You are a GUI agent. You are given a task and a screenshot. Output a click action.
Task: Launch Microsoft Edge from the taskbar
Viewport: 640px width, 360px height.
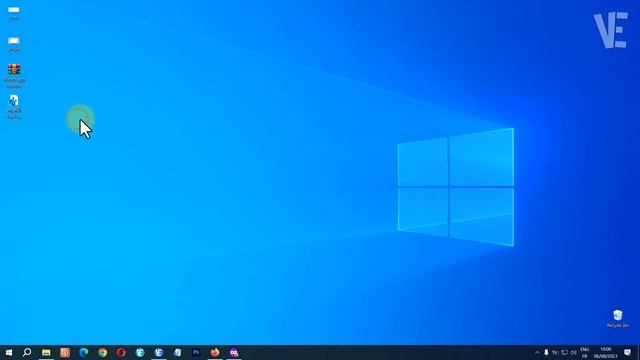(84, 352)
